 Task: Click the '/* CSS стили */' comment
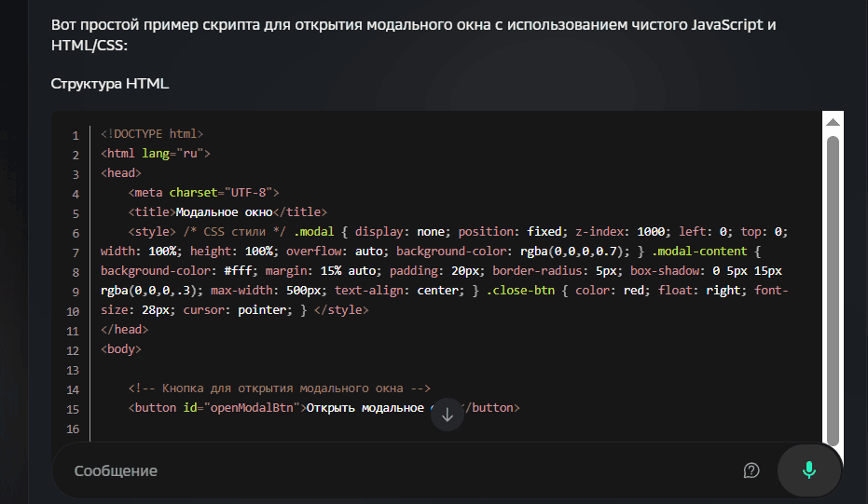[x=235, y=231]
